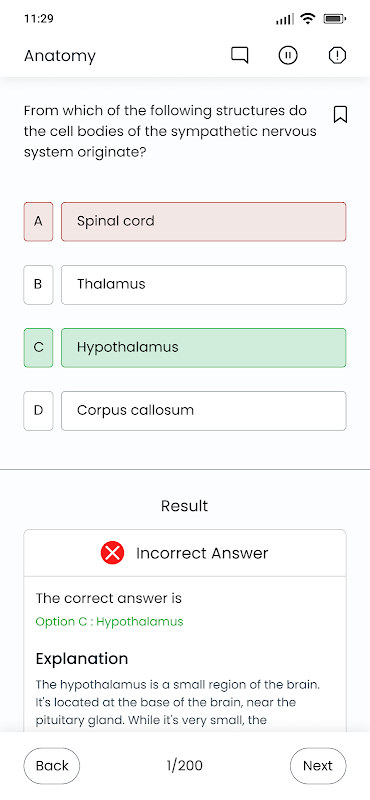
Task: Pause the quiz with pause icon
Action: click(288, 55)
